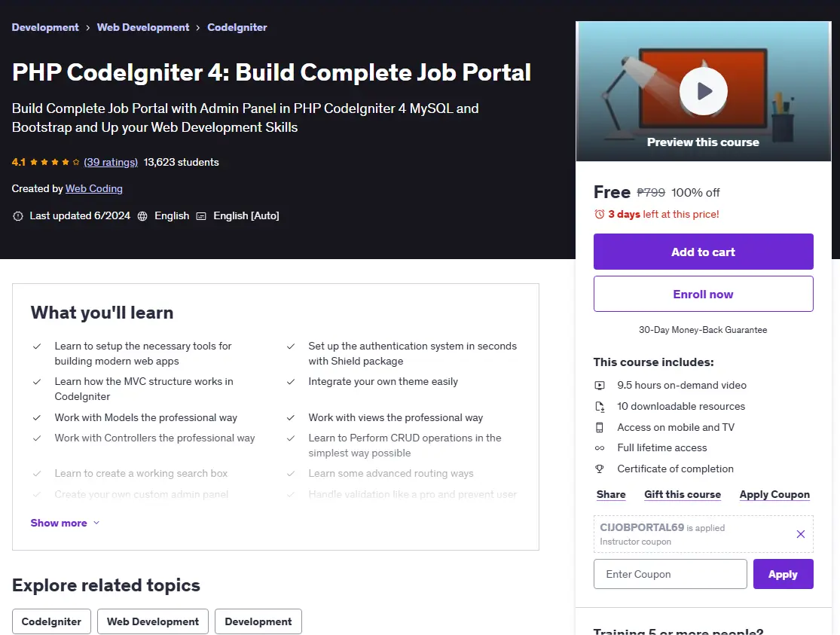This screenshot has height=635, width=840.
Task: Click the Apply Coupon link
Action: [774, 495]
